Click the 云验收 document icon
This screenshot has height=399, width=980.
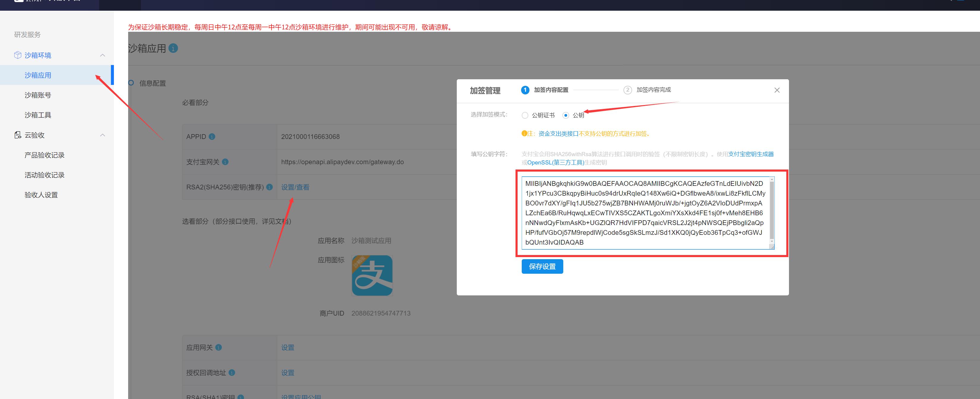(17, 135)
